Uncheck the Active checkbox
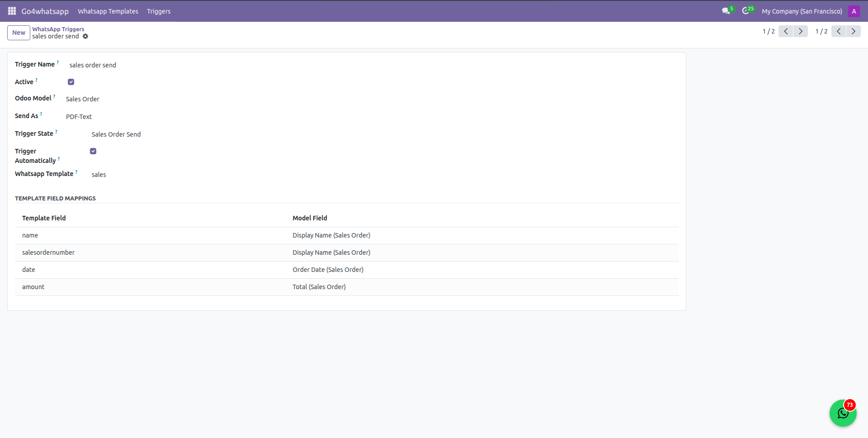 (x=71, y=82)
